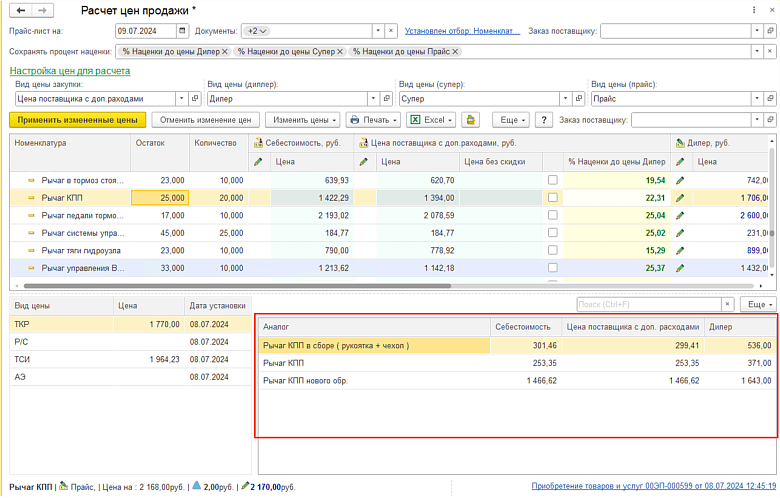Image resolution: width=780 pixels, height=498 pixels.
Task: Open top Заказ поставщику dropdown arrow
Action: click(757, 31)
